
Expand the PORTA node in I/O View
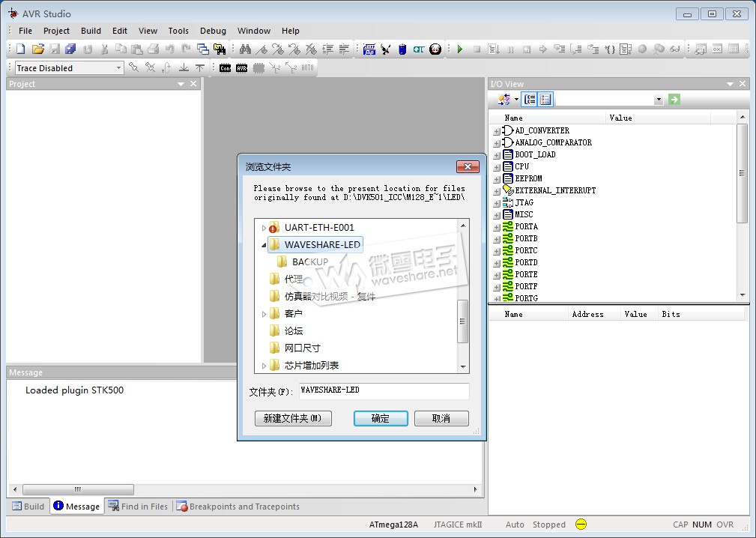pyautogui.click(x=496, y=227)
